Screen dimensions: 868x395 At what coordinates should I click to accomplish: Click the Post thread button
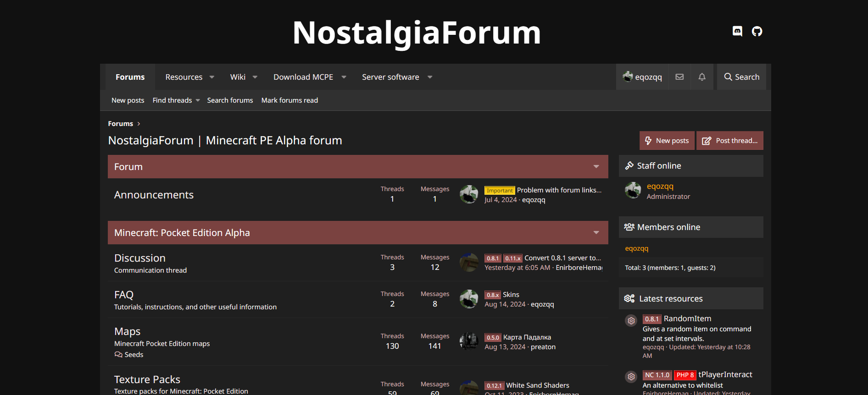(730, 141)
